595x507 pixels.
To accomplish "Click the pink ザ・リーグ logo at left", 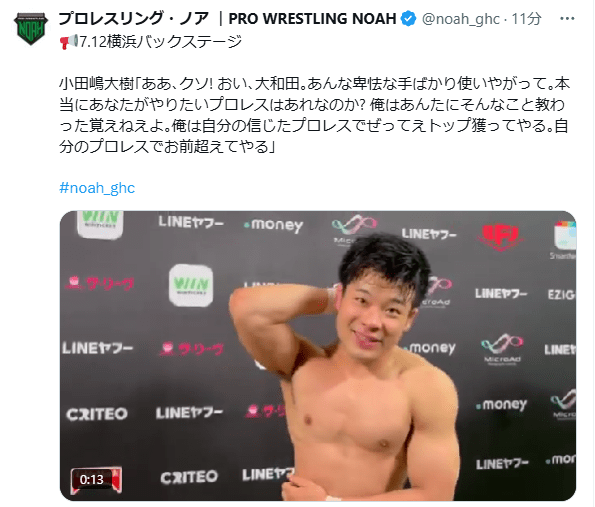I will [x=99, y=283].
